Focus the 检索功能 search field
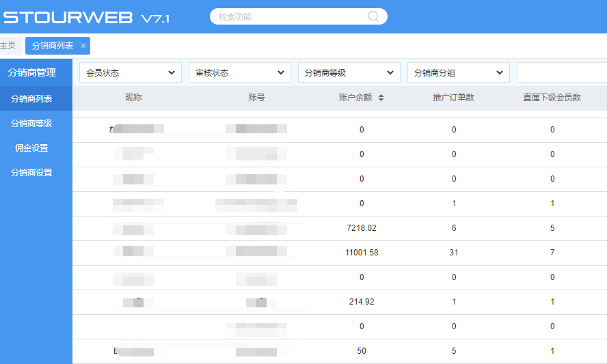607x364 pixels. 291,16
